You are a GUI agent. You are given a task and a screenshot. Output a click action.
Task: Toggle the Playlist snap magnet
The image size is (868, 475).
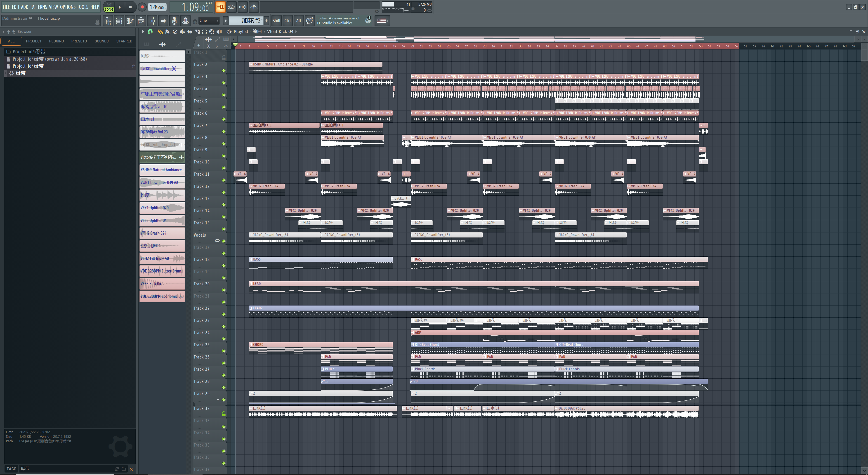[x=150, y=32]
